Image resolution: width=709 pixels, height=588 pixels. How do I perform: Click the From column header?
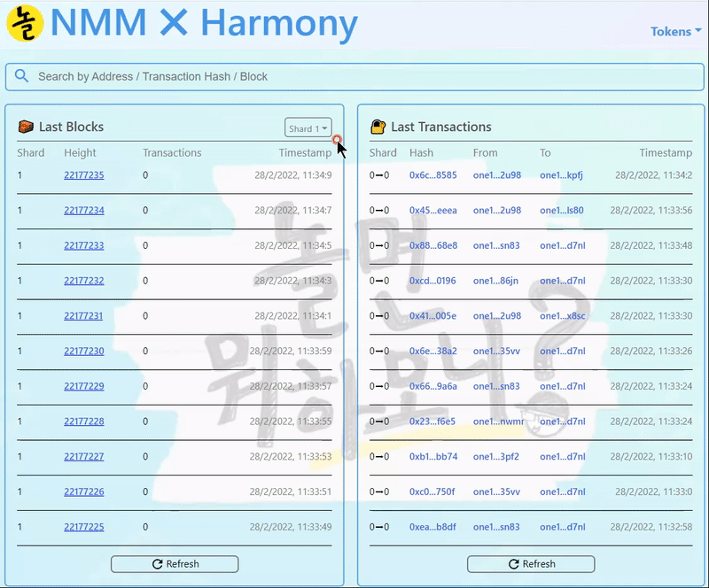[485, 153]
